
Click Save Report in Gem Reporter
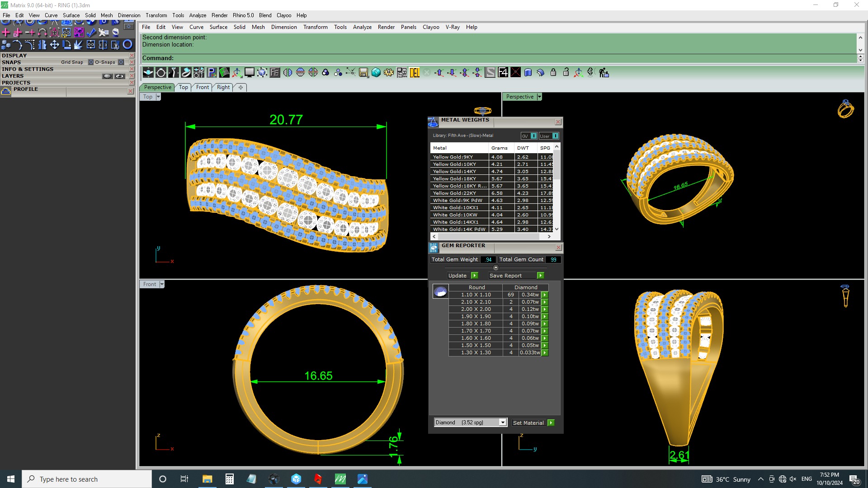(516, 276)
